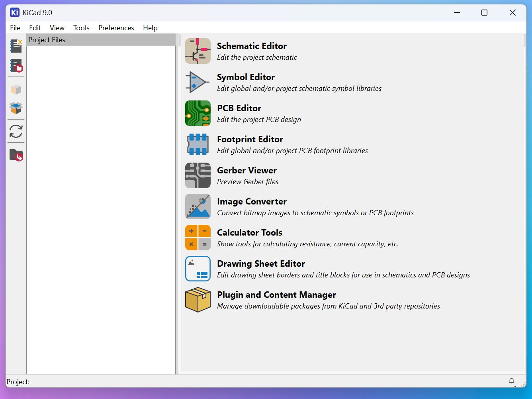
Task: Open the Plugin and Content Manager box icon
Action: coord(198,300)
